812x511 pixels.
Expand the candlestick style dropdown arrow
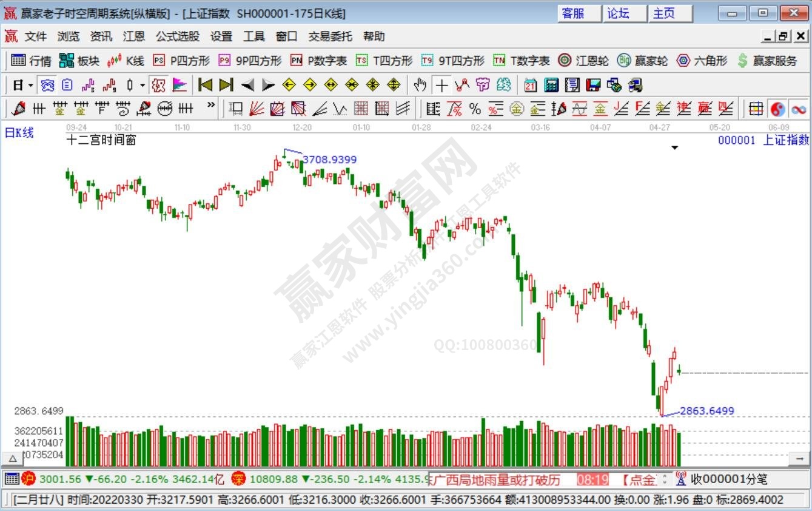pos(143,86)
